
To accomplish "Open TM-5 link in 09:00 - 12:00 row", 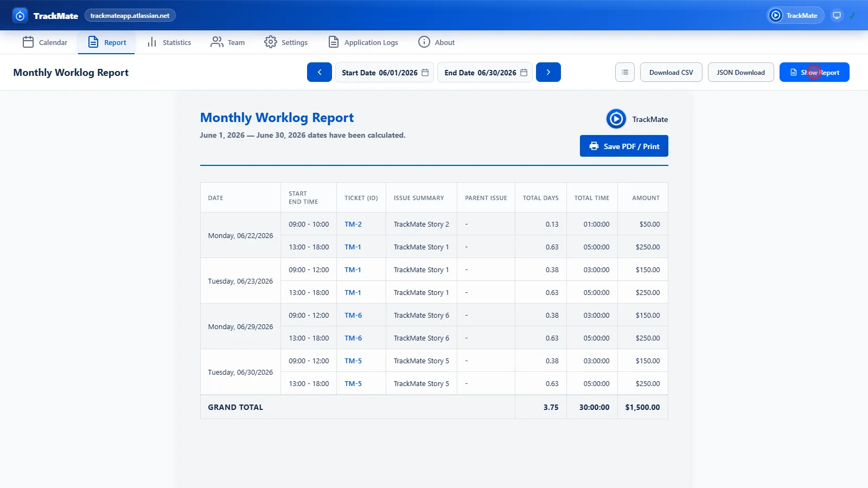I will point(353,361).
